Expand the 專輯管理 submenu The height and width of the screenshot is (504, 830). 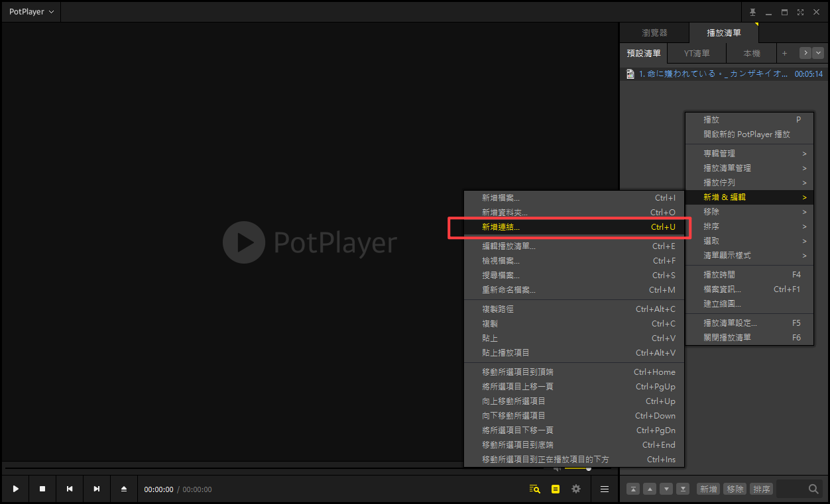(749, 154)
